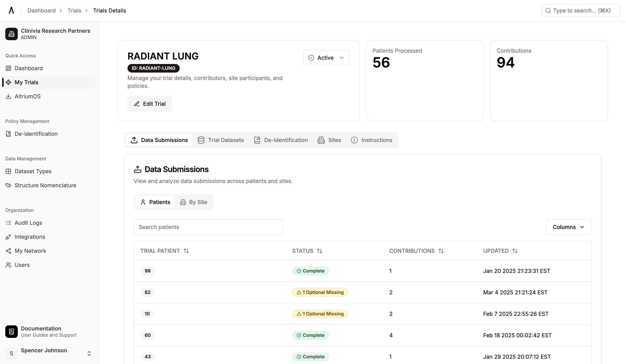The image size is (626, 364).
Task: Expand the Active status dropdown
Action: (x=326, y=58)
